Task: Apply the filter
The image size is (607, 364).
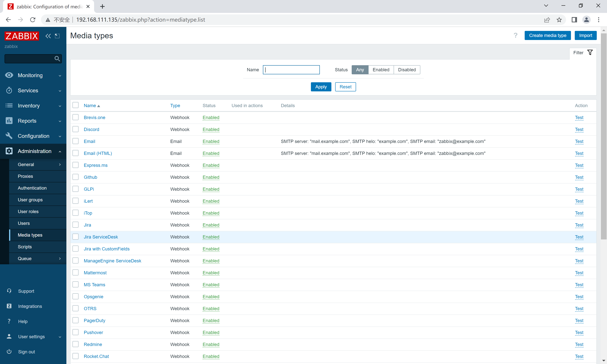Action: 321,87
